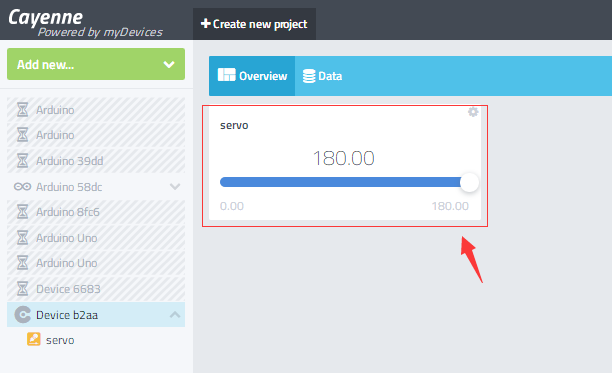The width and height of the screenshot is (612, 373).
Task: Open the Add new... dropdown
Action: tap(96, 64)
